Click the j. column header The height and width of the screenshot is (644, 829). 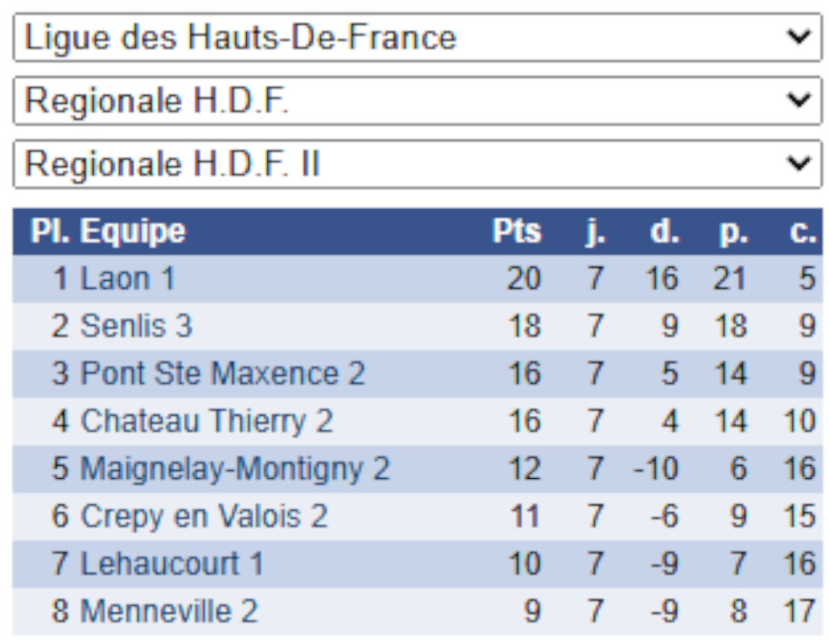[x=595, y=232]
